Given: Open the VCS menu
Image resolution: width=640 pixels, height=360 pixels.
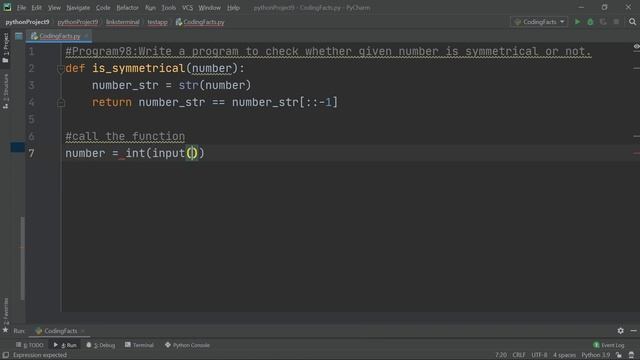Looking at the screenshot, I should pyautogui.click(x=187, y=8).
